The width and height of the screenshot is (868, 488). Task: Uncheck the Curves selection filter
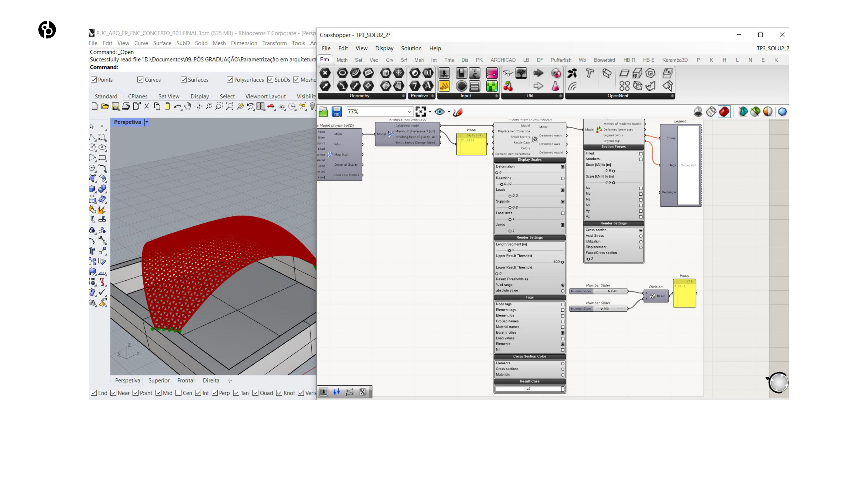tap(141, 80)
